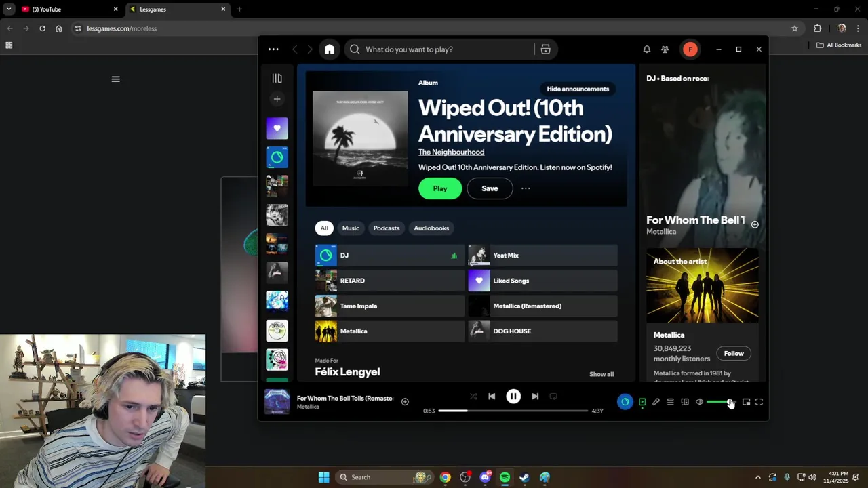The width and height of the screenshot is (868, 488).
Task: Open the mini player
Action: (746, 402)
